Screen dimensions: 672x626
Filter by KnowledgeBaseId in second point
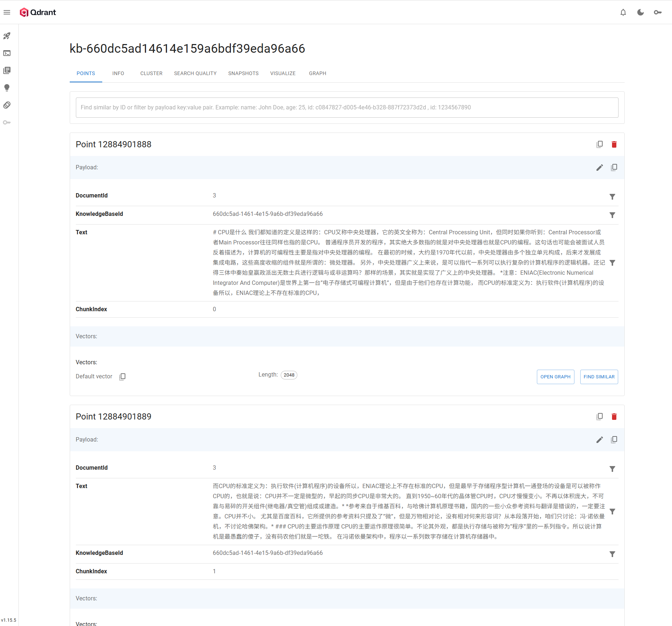click(x=612, y=554)
